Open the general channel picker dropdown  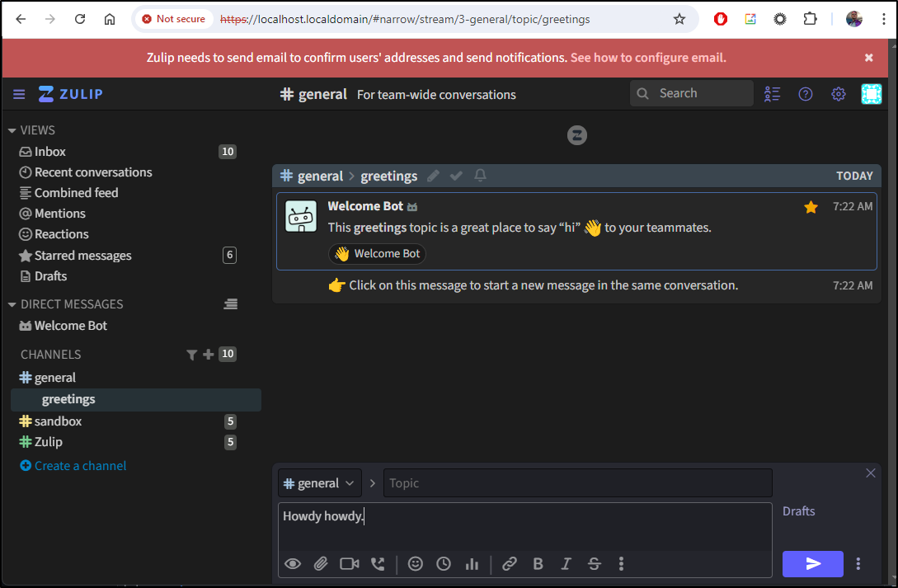click(320, 483)
